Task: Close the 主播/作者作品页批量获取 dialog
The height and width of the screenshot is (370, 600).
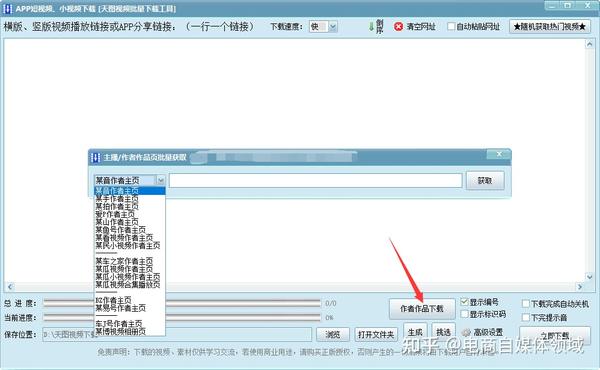Action: (499, 154)
